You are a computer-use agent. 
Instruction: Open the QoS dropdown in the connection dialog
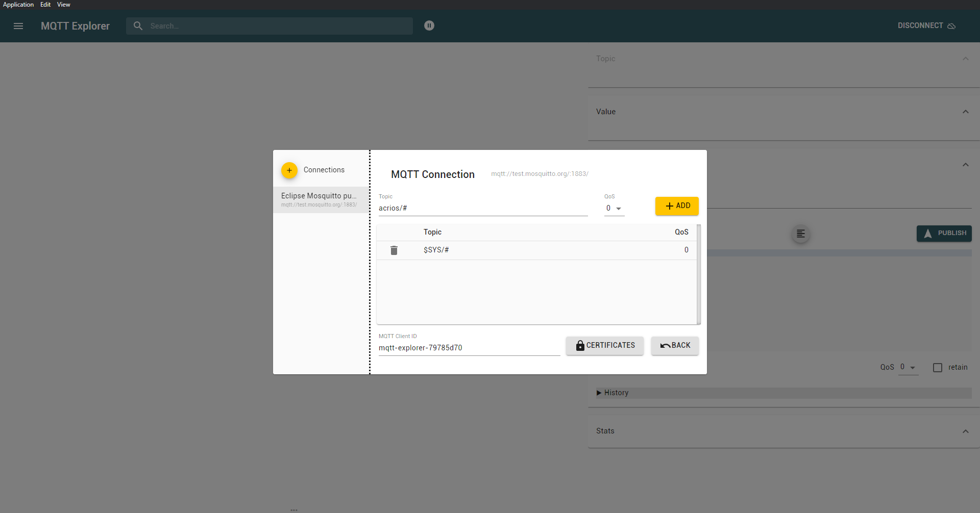tap(614, 208)
